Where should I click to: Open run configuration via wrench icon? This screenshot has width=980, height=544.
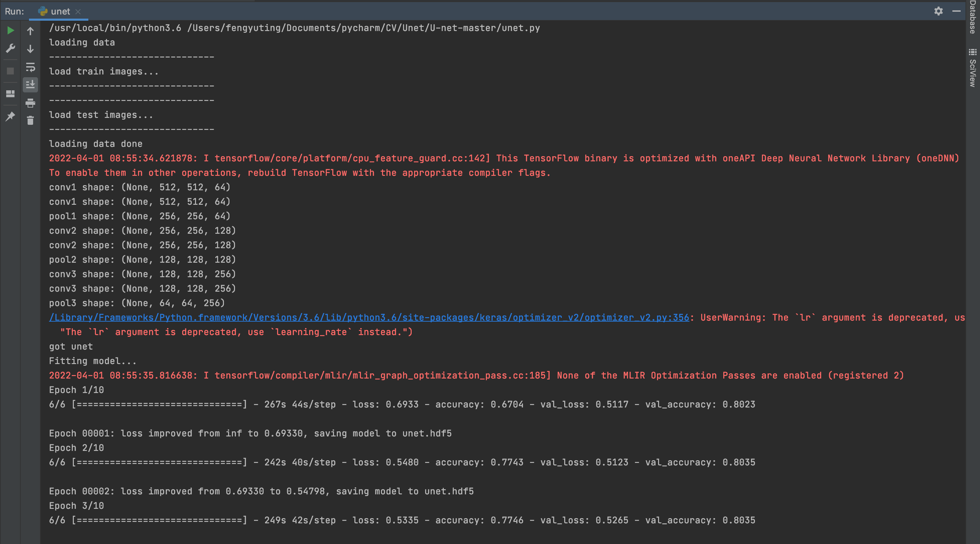[x=10, y=48]
